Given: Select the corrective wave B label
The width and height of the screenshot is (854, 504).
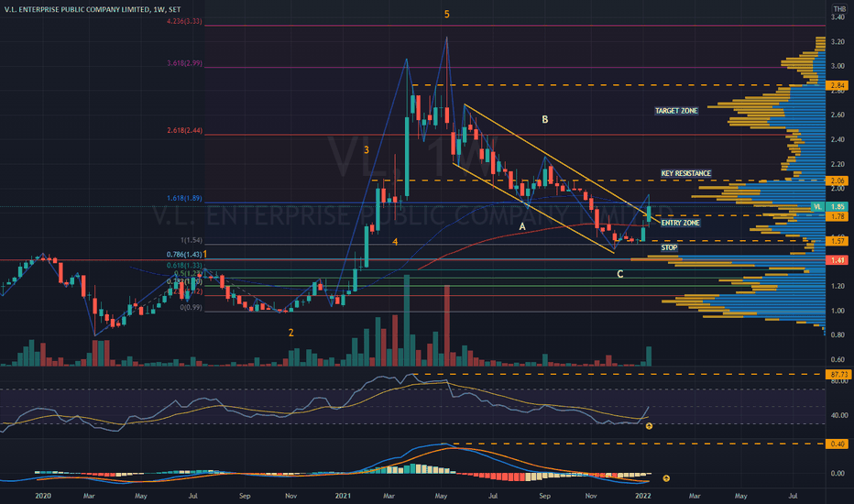Looking at the screenshot, I should point(544,119).
